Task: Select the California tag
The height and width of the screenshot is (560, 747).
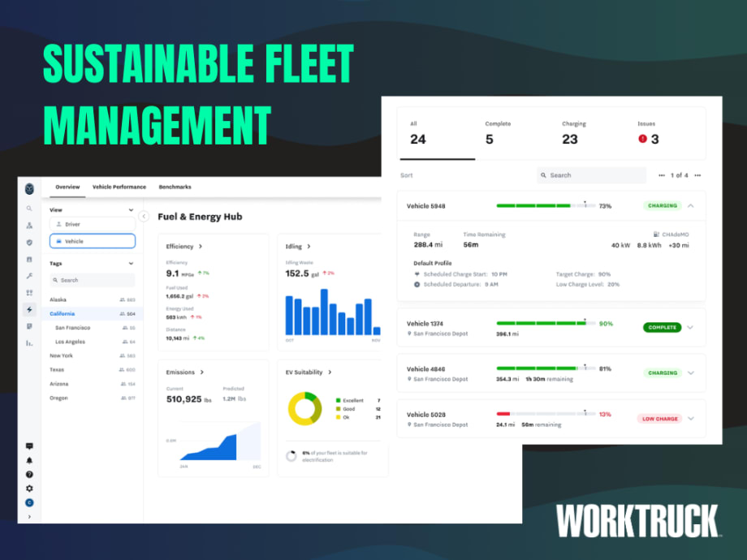Action: [93, 313]
